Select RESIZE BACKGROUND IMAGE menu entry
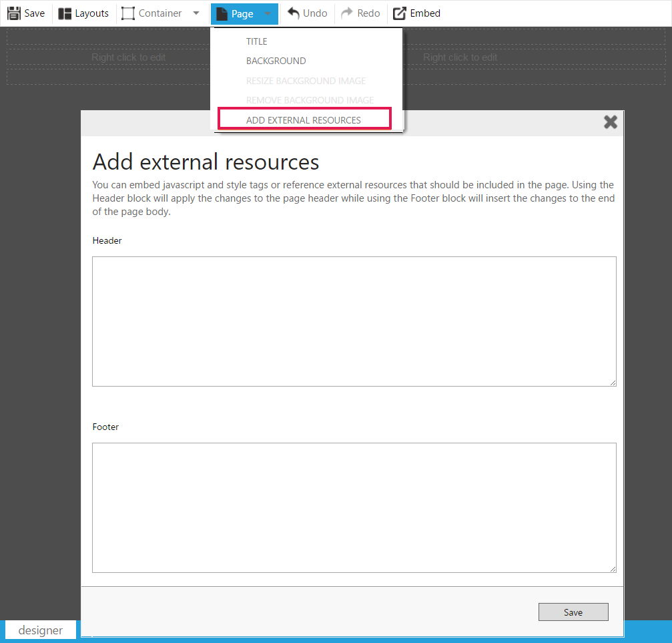 (306, 81)
